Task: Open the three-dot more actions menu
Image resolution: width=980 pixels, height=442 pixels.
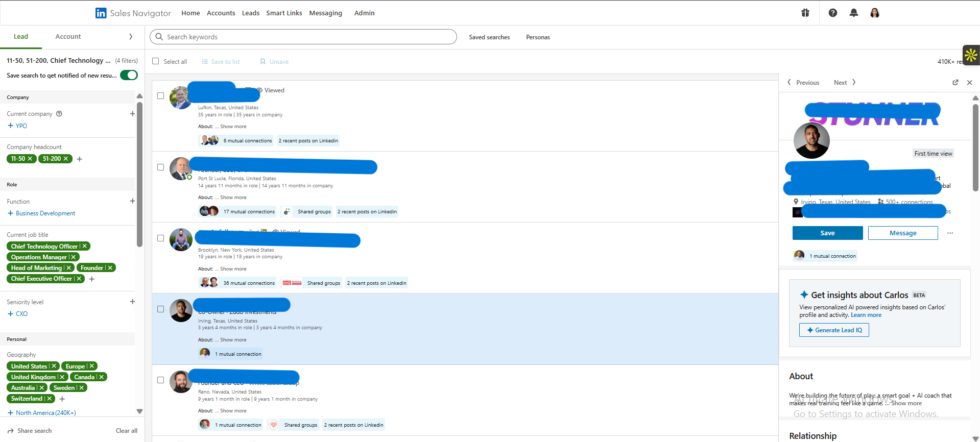Action: [x=950, y=233]
